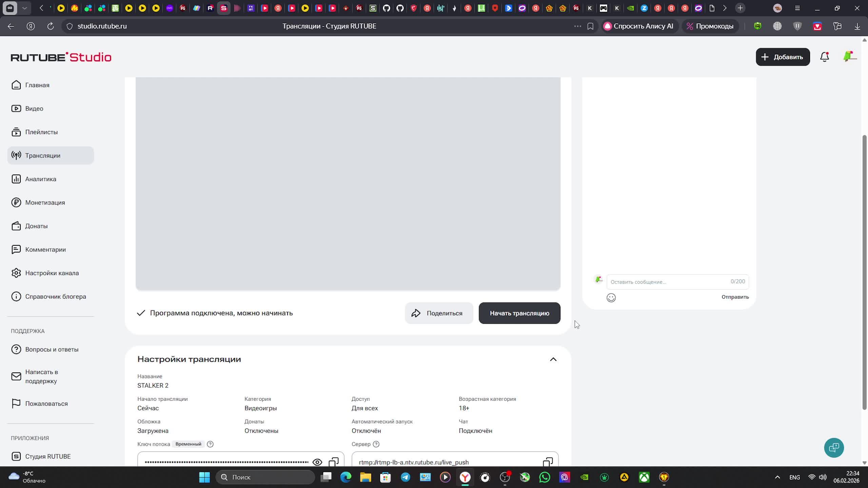The width and height of the screenshot is (868, 488).
Task: Copy the server URL
Action: pyautogui.click(x=548, y=462)
